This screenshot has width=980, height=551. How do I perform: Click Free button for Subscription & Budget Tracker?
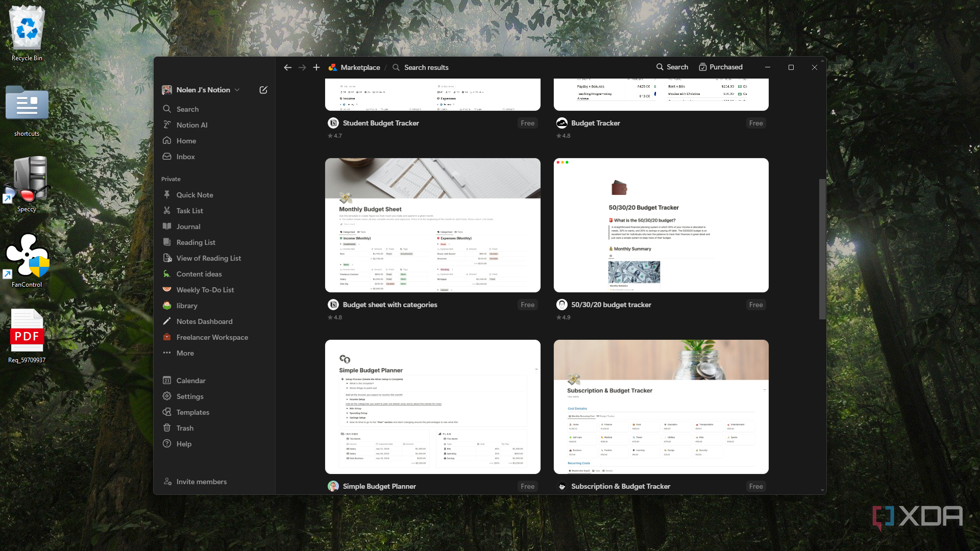(756, 486)
